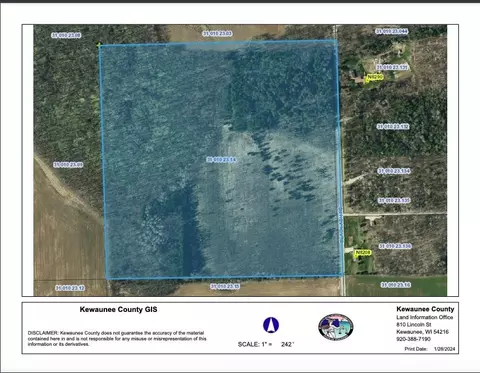
Task: Click parcel label 31 010 23.09
Action: (x=68, y=165)
